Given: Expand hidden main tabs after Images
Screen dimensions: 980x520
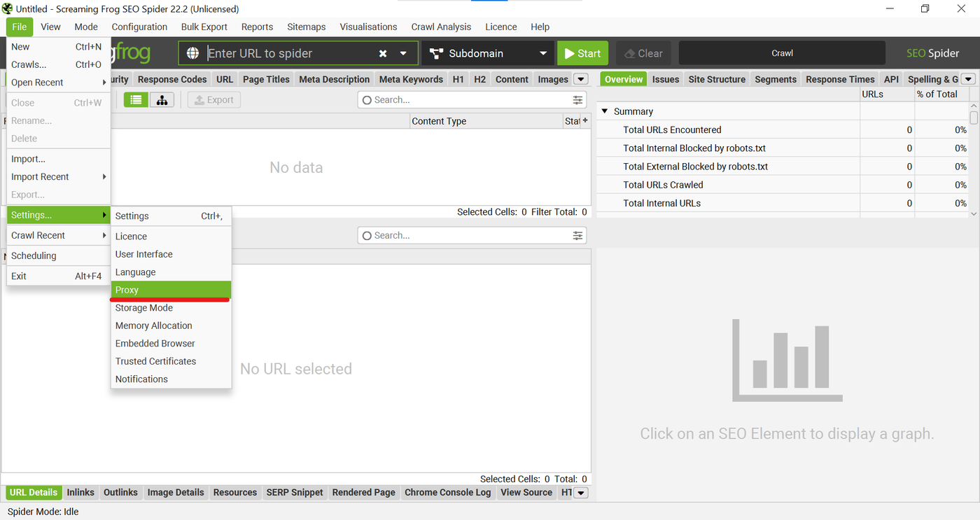Looking at the screenshot, I should pyautogui.click(x=580, y=79).
